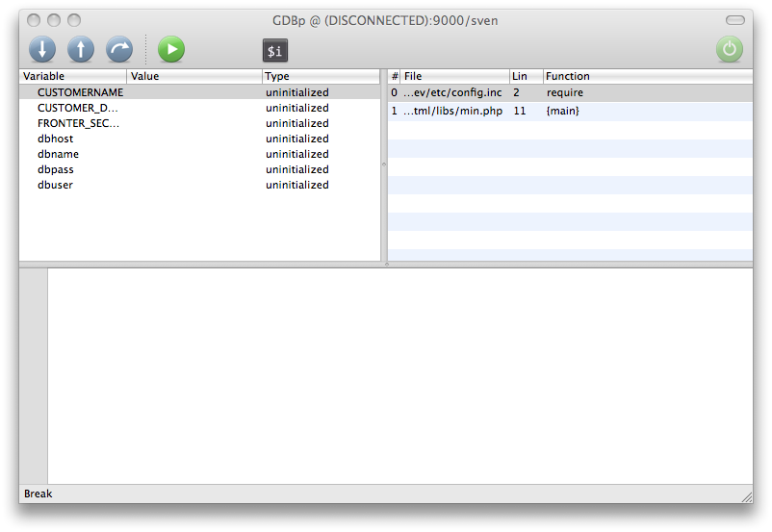Select the FRONTER_SEC... variable row
The image size is (772, 532).
[78, 123]
